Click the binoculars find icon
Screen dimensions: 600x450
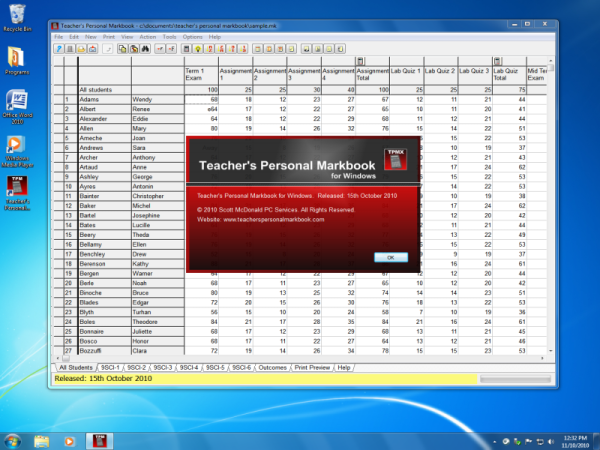tap(145, 49)
